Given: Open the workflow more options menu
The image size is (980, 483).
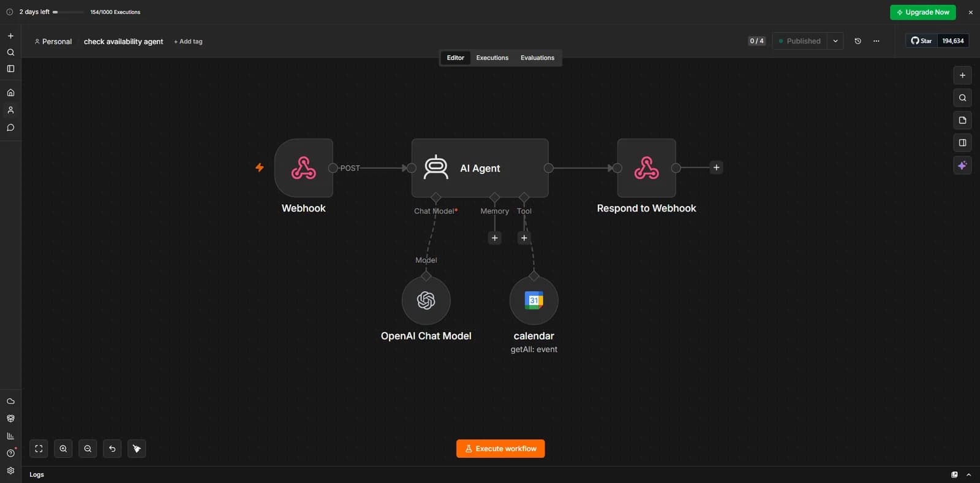Looking at the screenshot, I should pos(876,41).
